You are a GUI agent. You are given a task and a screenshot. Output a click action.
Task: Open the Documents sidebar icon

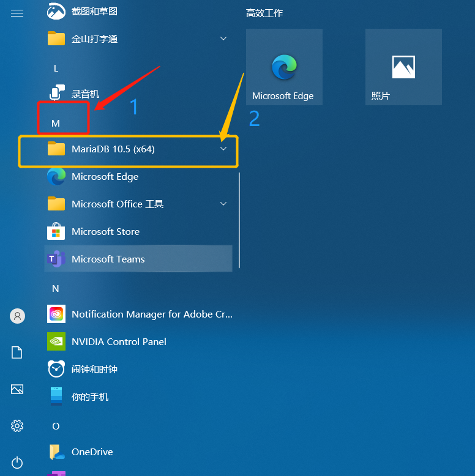click(17, 352)
